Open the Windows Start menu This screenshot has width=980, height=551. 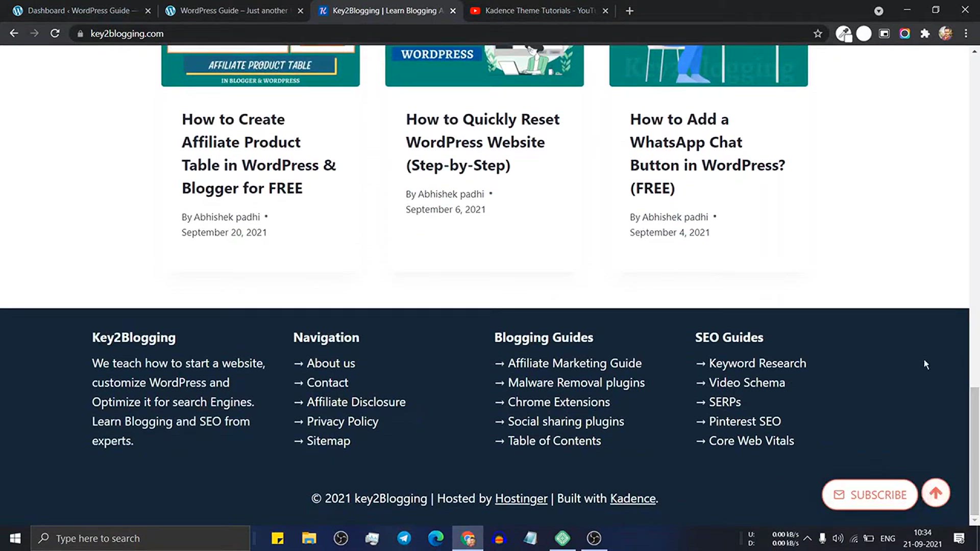coord(15,538)
